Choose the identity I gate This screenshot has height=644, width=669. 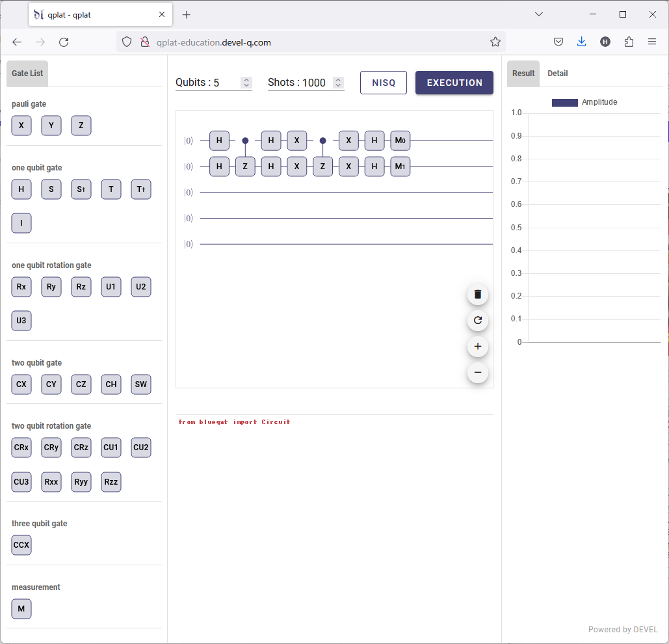point(21,222)
